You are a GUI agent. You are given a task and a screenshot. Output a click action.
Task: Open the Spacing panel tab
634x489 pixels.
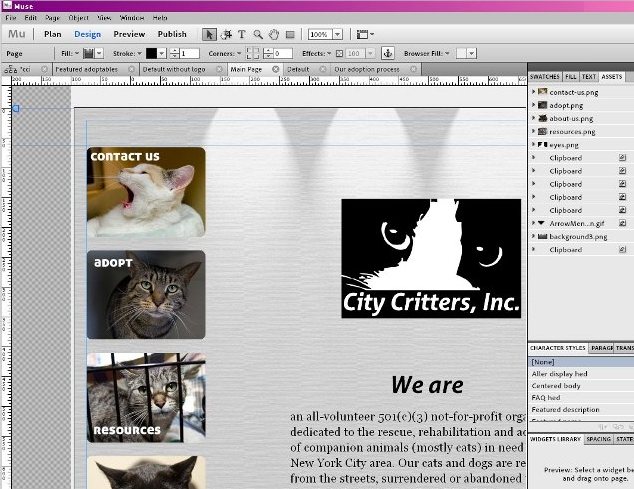[x=598, y=438]
